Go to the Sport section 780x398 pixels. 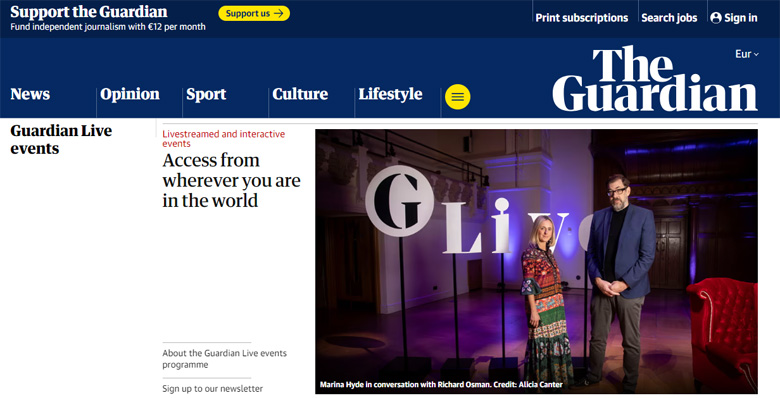point(206,94)
